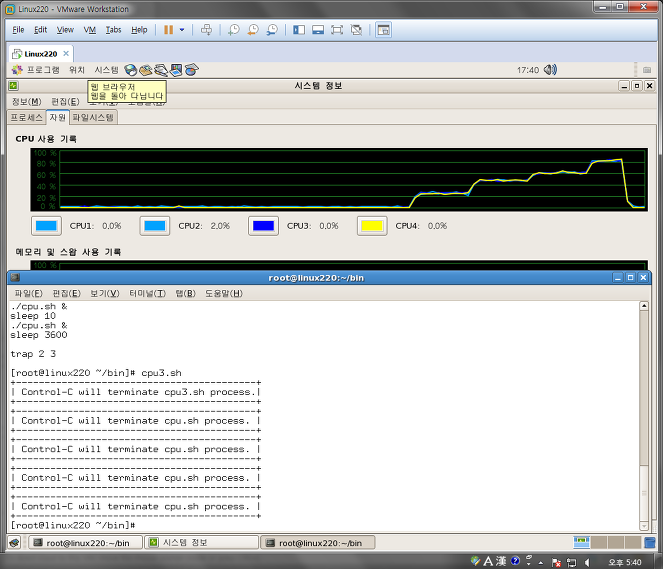The image size is (663, 569).
Task: Open terminal 보기(V) menu
Action: click(x=105, y=293)
